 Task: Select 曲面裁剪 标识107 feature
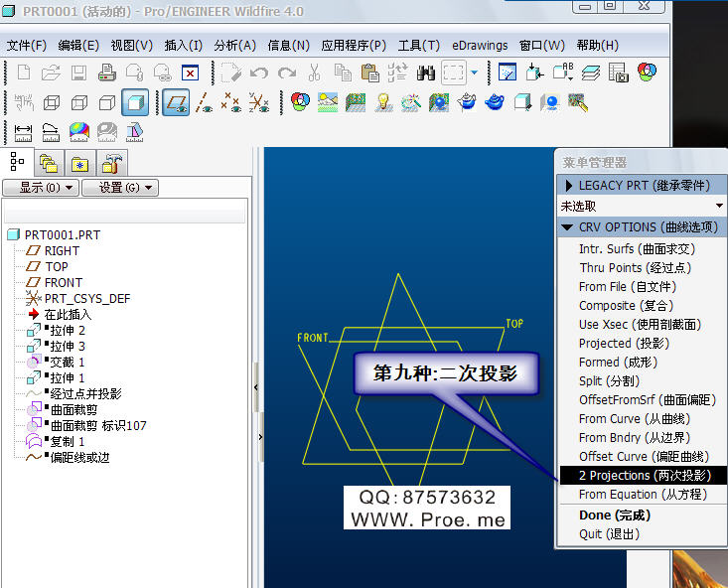[x=98, y=425]
